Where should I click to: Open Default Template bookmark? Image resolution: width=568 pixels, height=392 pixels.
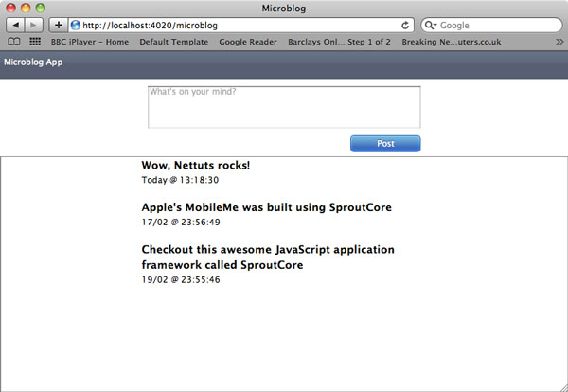(x=174, y=42)
